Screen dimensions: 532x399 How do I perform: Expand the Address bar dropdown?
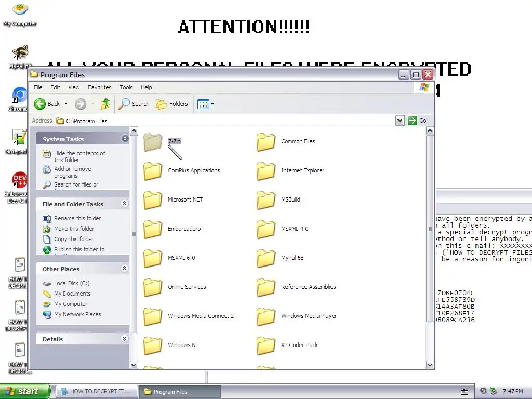(400, 121)
